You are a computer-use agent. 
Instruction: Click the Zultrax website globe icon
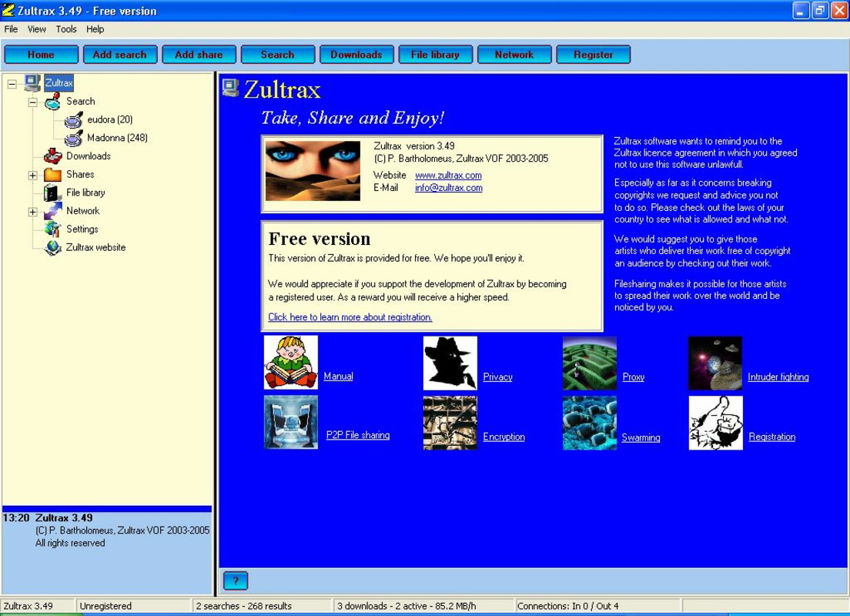[52, 247]
